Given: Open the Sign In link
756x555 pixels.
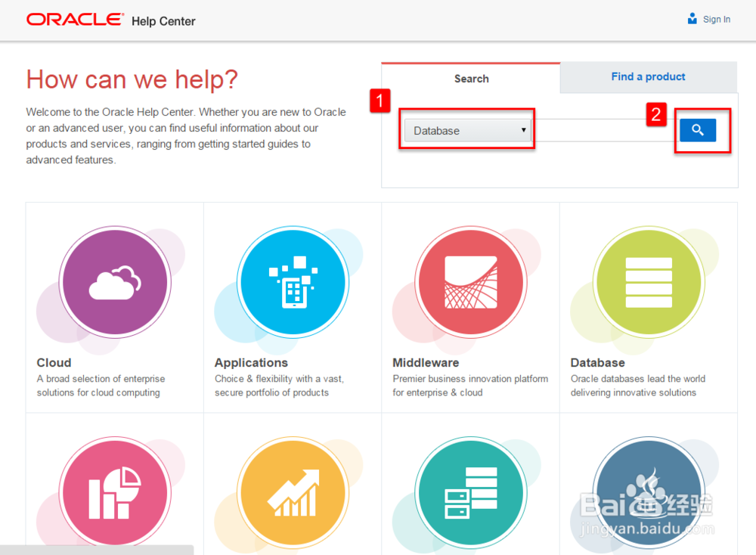Looking at the screenshot, I should [717, 20].
